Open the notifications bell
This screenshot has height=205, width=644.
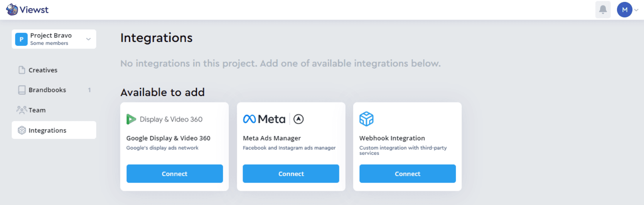click(x=603, y=10)
